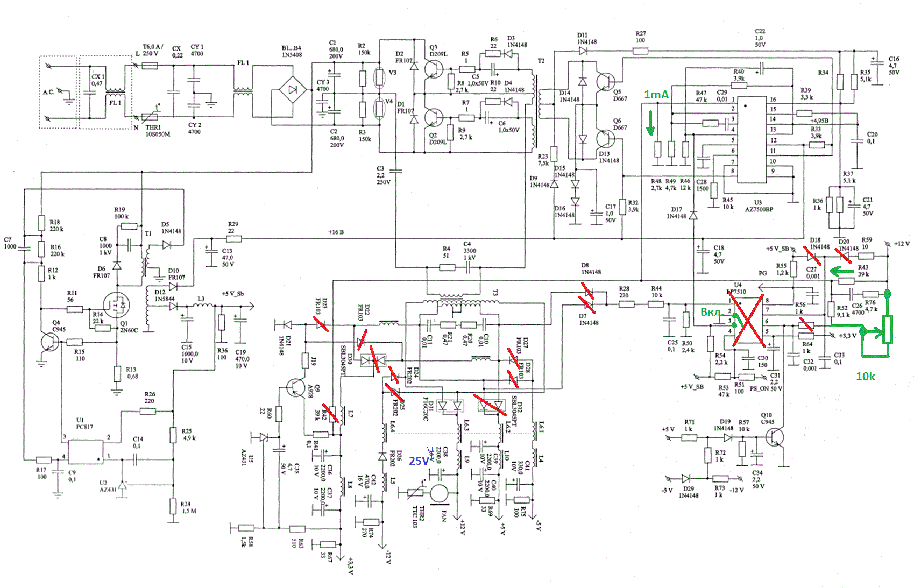Click the "C20" capacitor designator
914x588 pixels.
(872, 134)
